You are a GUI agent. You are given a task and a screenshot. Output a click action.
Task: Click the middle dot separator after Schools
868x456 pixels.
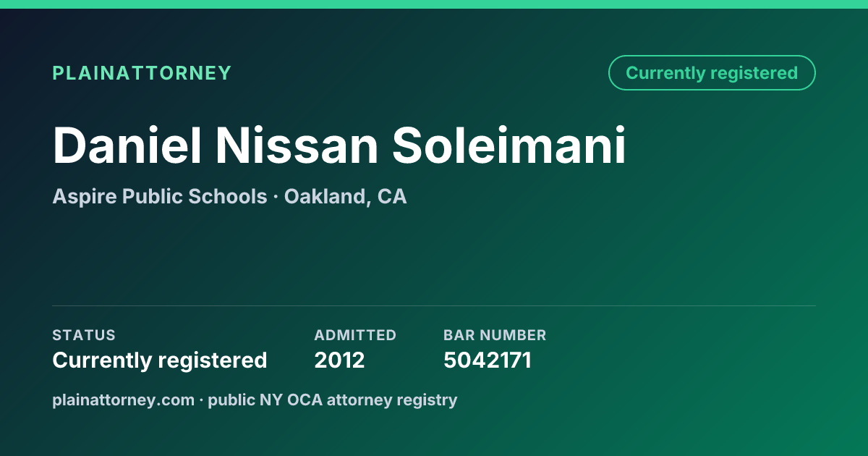coord(276,197)
